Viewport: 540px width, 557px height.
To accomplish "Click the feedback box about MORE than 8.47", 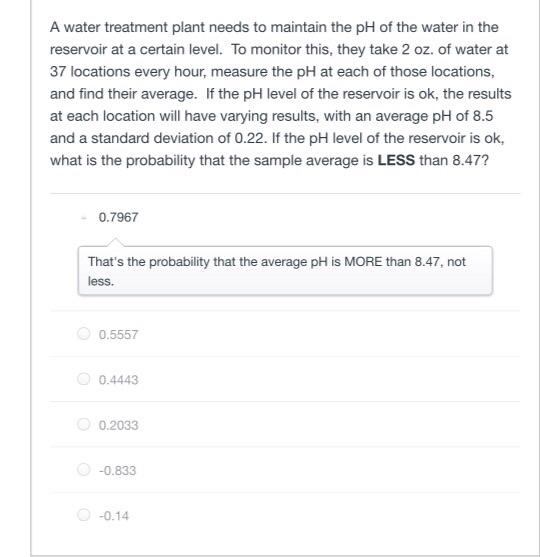I will pos(285,271).
